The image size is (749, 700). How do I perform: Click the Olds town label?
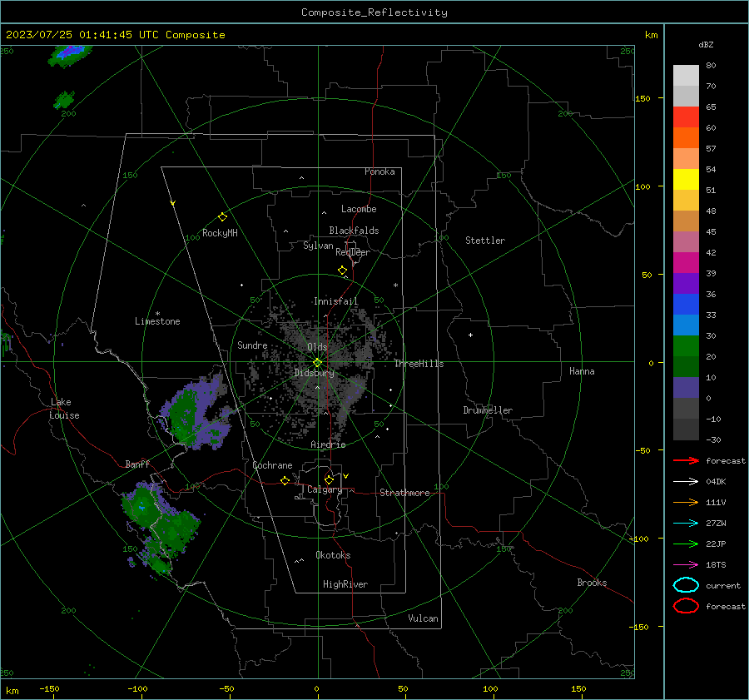pos(317,347)
